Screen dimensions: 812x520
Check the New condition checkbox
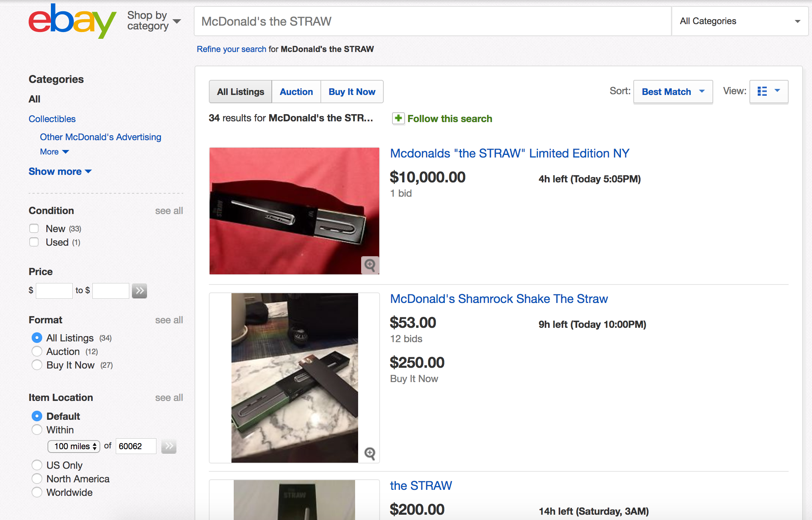tap(34, 228)
